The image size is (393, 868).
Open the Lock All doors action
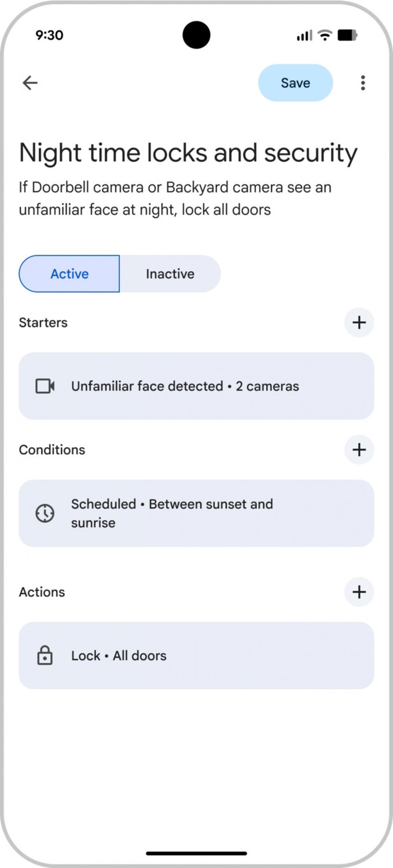click(x=196, y=656)
